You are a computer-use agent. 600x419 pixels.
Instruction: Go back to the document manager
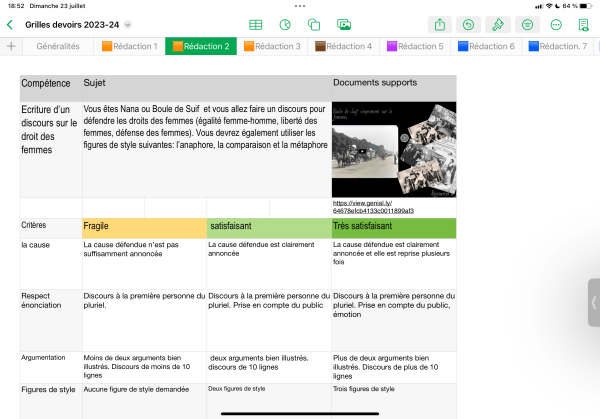click(11, 24)
